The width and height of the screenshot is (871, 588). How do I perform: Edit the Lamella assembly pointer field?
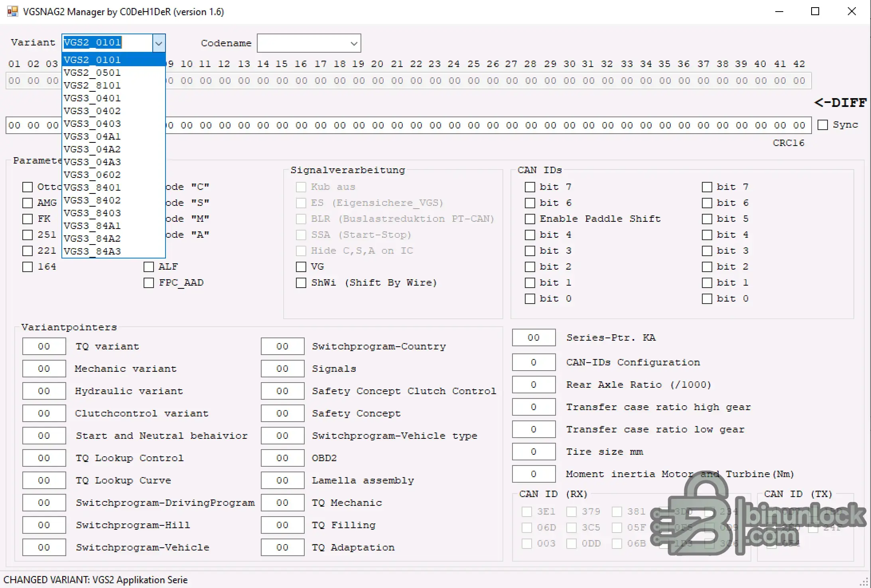(x=283, y=480)
